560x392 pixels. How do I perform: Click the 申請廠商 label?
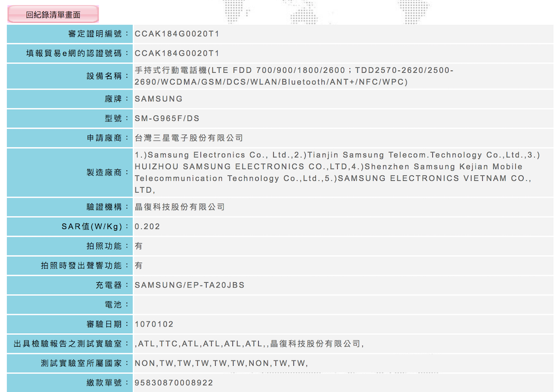108,138
